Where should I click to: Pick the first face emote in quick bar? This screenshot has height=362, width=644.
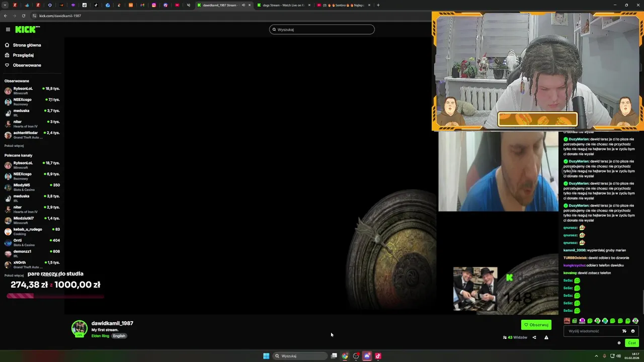(567, 321)
